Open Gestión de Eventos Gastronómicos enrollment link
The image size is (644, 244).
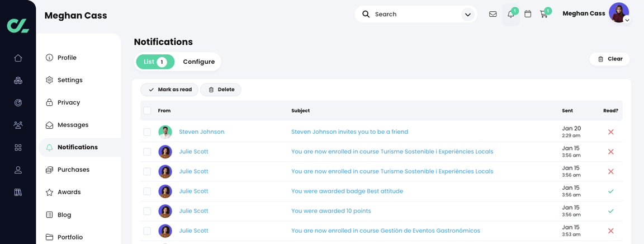point(386,231)
